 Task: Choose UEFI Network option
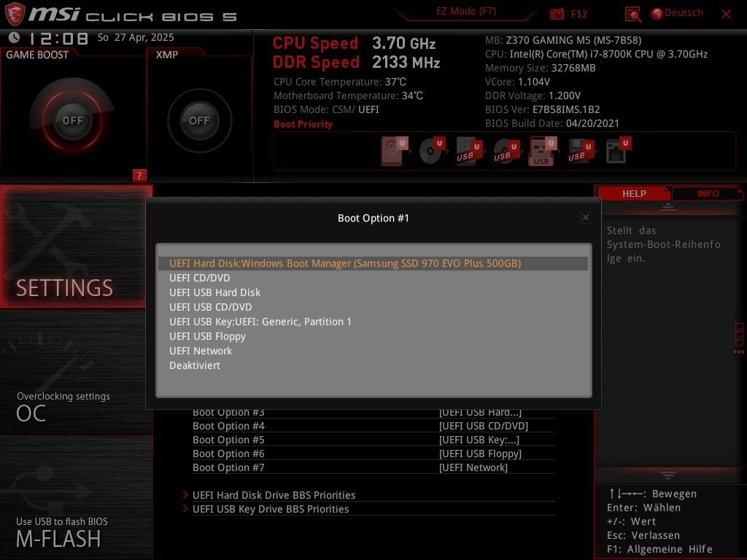(x=373, y=351)
